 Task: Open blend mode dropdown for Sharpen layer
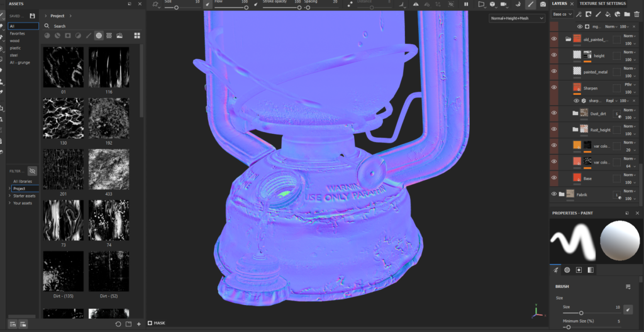[x=630, y=84]
